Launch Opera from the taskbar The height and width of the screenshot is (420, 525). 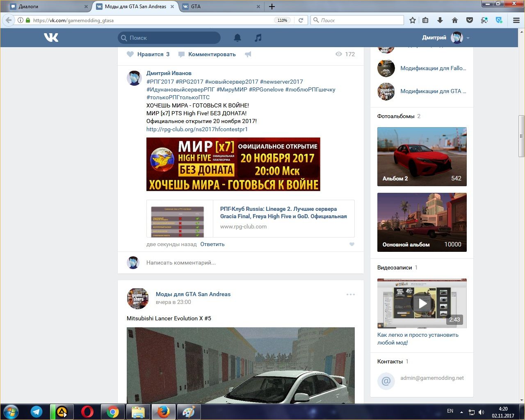(87, 412)
